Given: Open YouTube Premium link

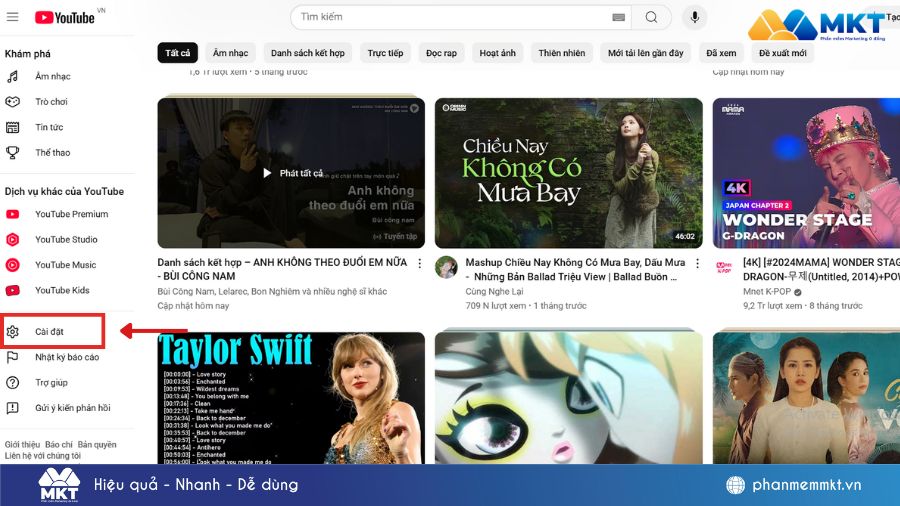Looking at the screenshot, I should pyautogui.click(x=71, y=214).
